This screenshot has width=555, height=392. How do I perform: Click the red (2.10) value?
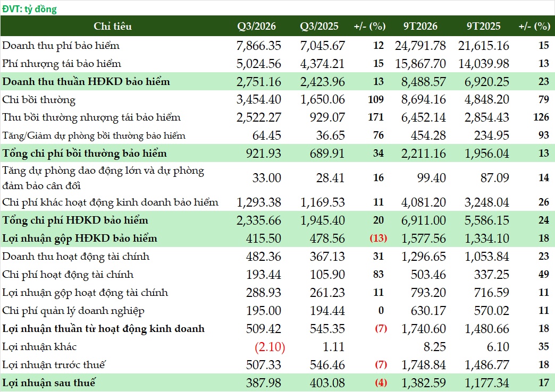(270, 347)
